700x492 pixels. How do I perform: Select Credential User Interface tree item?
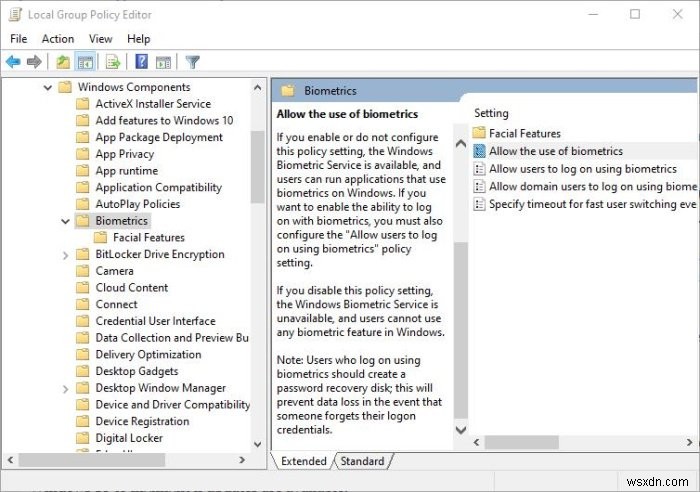click(x=155, y=321)
